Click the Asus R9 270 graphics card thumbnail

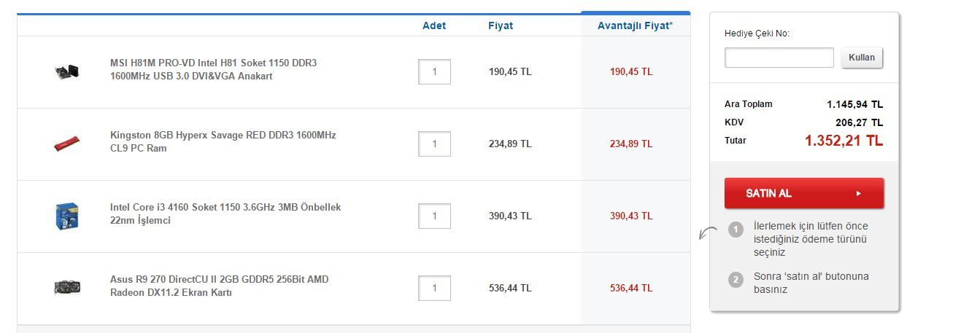(x=66, y=287)
